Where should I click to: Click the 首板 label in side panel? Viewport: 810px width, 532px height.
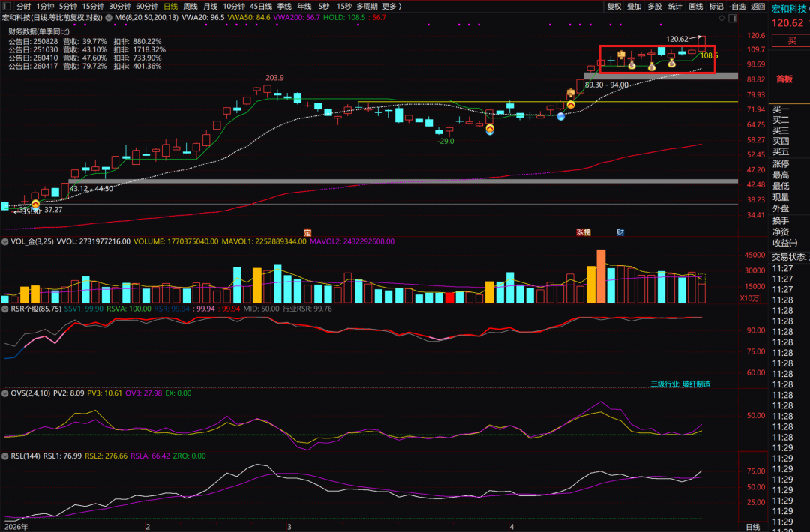(x=784, y=79)
